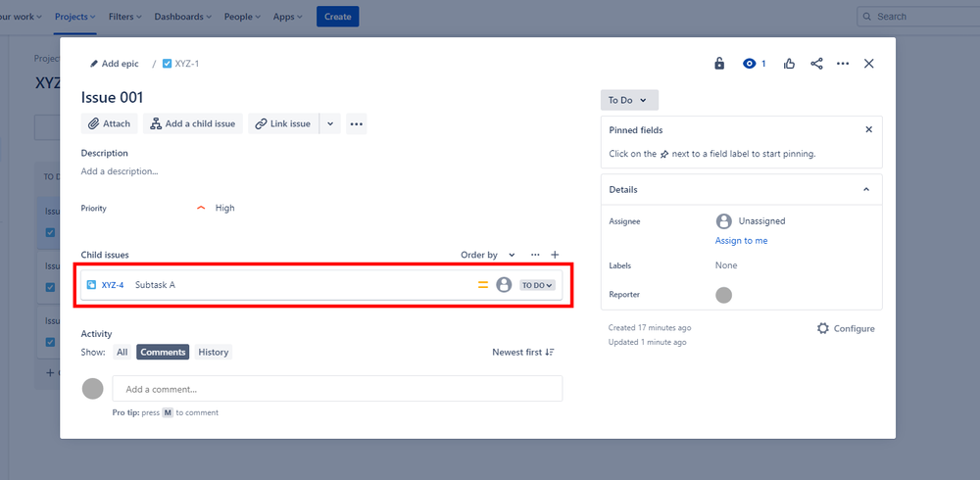Click the Attach button
This screenshot has width=980, height=480.
pyautogui.click(x=110, y=123)
